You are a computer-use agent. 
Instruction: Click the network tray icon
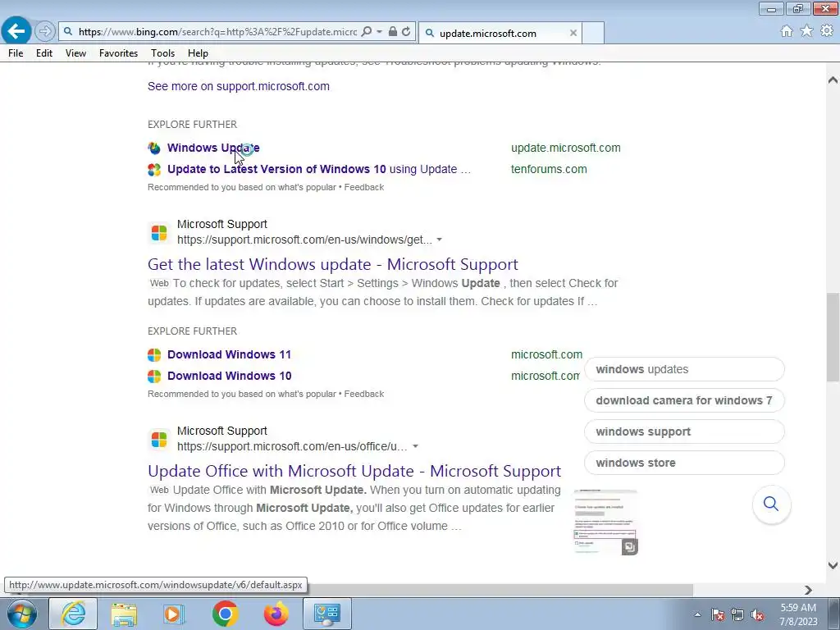[x=737, y=614]
